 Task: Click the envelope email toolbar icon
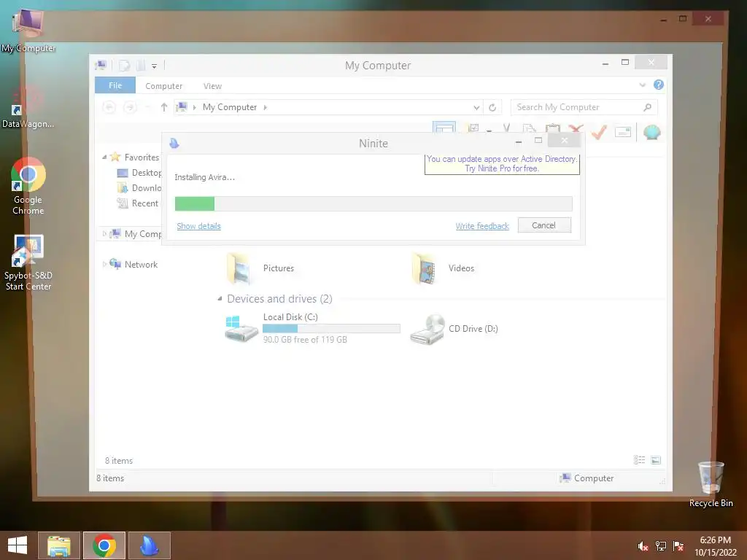coord(623,132)
